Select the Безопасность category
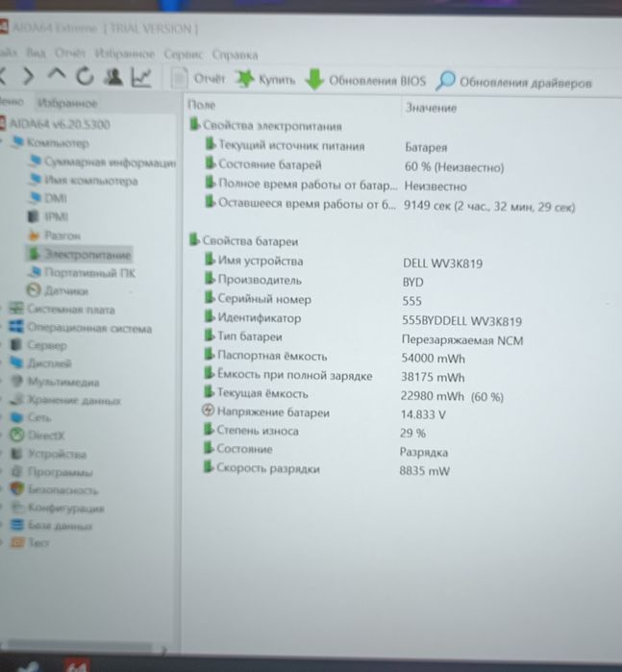622x672 pixels. [55, 489]
